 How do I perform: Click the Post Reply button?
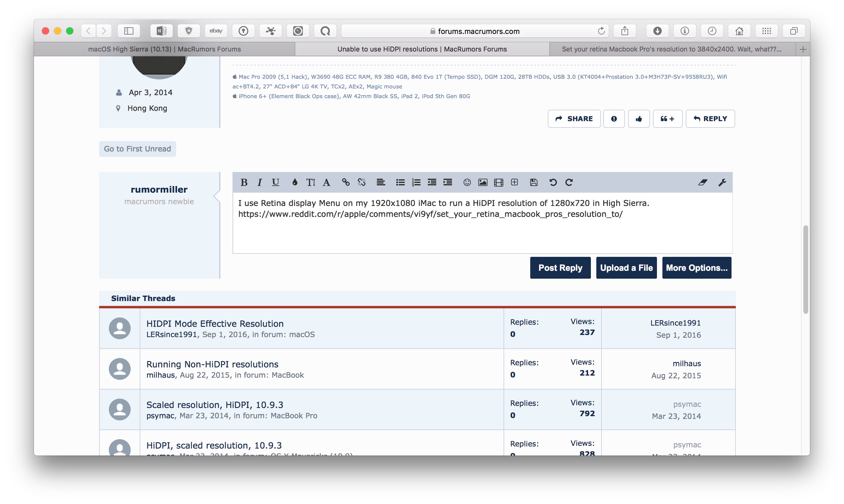point(560,268)
